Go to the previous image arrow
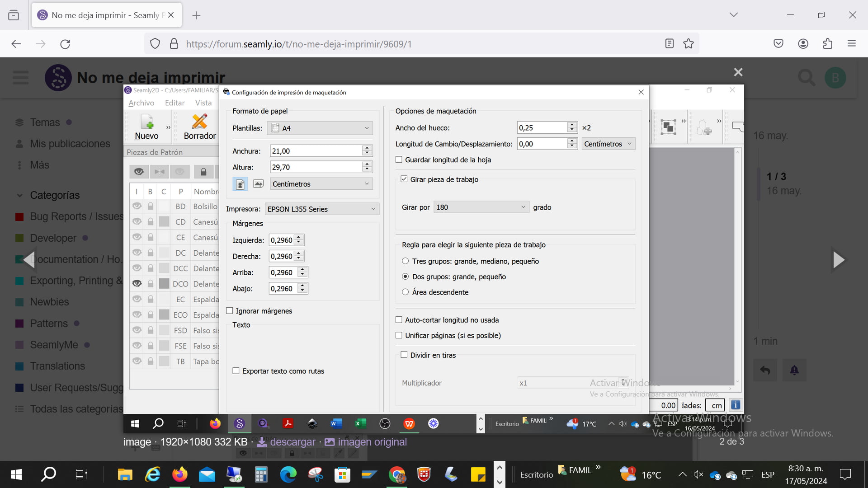868x488 pixels. (x=29, y=260)
